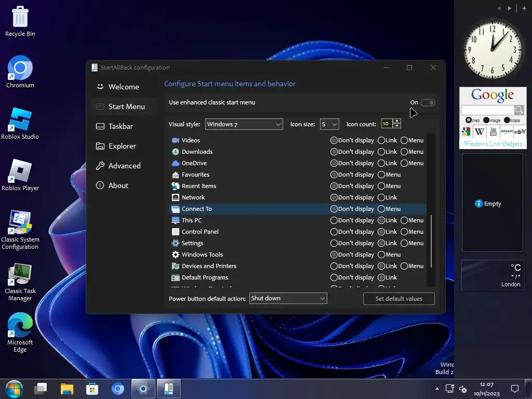Click the Google gadget search box
The image size is (532, 399).
point(487,110)
